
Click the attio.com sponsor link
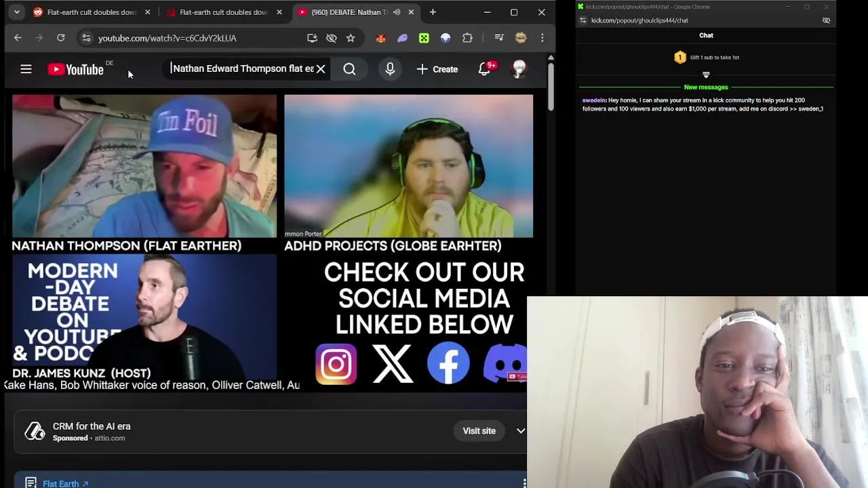pyautogui.click(x=110, y=439)
